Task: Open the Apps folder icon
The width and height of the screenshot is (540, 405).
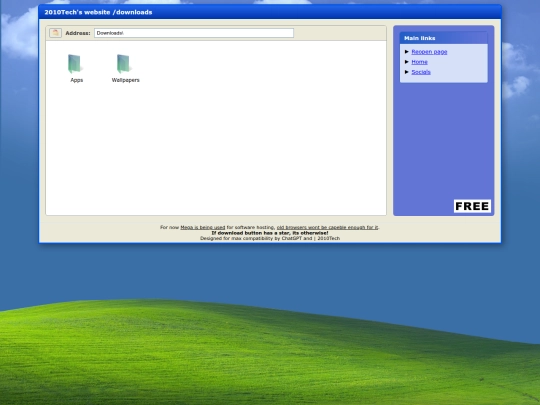Action: point(75,64)
